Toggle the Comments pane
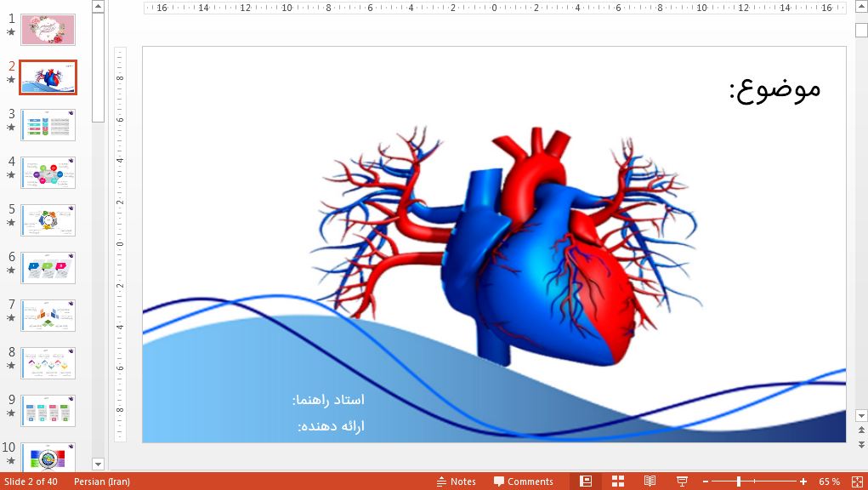 (523, 481)
